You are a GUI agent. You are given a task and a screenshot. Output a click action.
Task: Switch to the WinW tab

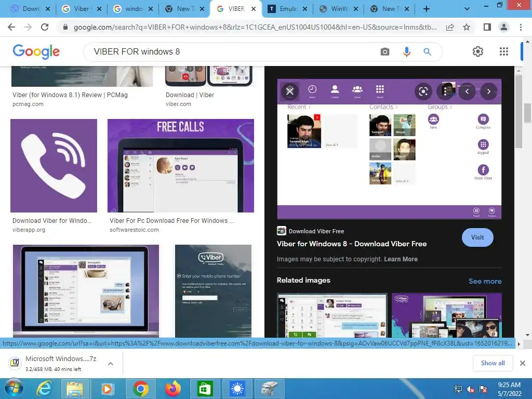339,9
